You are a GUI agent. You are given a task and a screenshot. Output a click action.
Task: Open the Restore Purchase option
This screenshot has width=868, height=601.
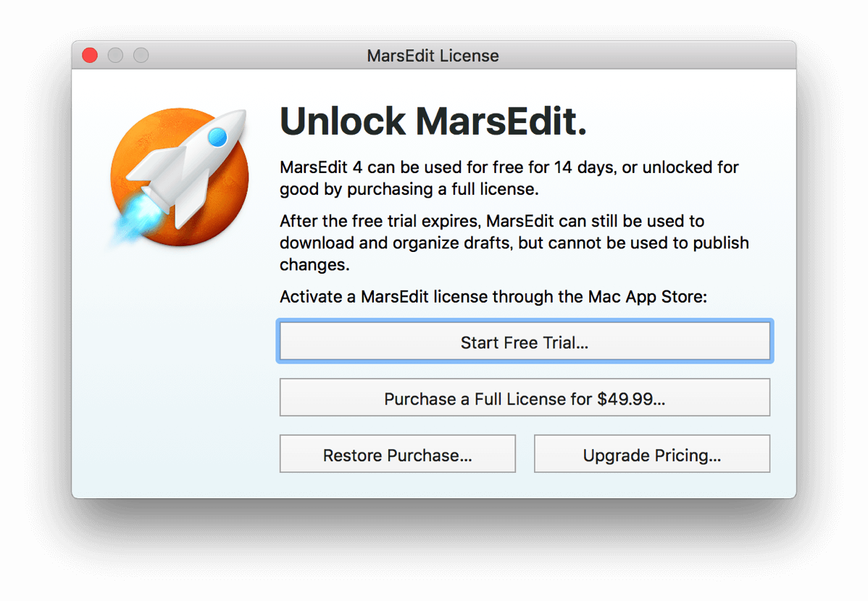tap(398, 454)
